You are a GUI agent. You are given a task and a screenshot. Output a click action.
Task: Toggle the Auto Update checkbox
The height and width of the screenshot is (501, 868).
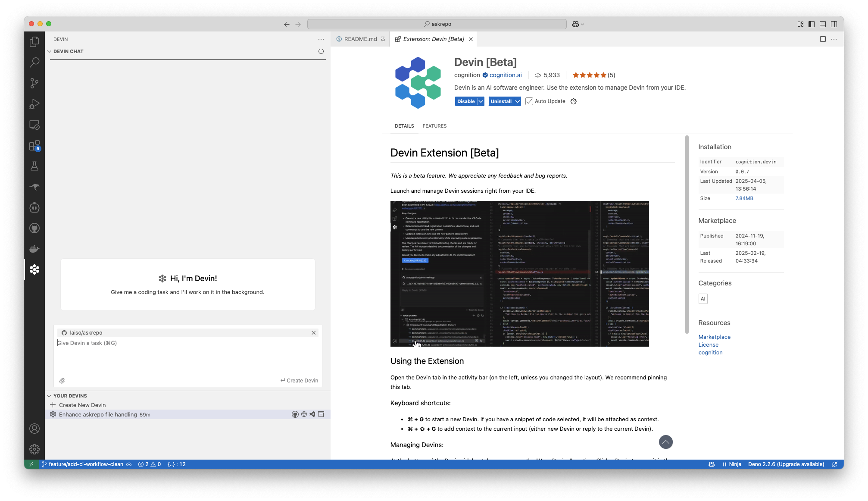(529, 101)
